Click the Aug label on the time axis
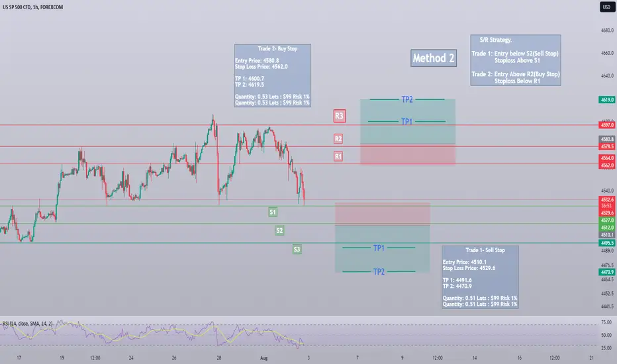Screen dimensions: 617x364 pyautogui.click(x=263, y=358)
